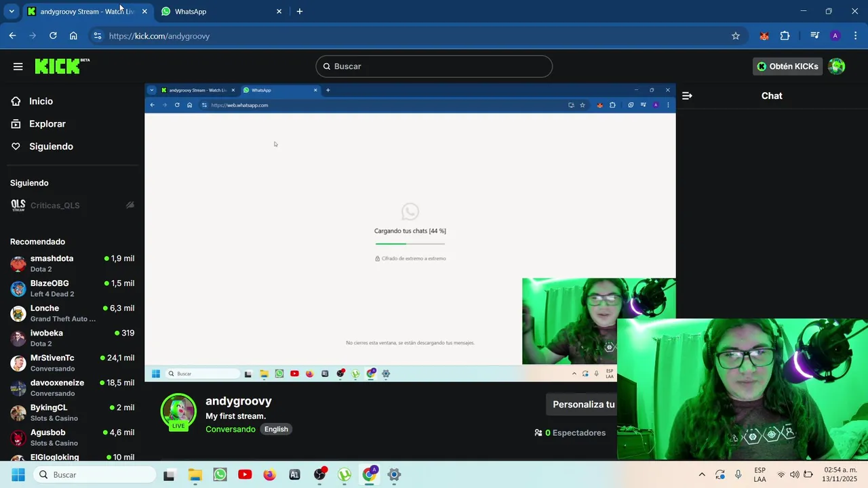Select the andygroovy Stream tab

pyautogui.click(x=85, y=12)
